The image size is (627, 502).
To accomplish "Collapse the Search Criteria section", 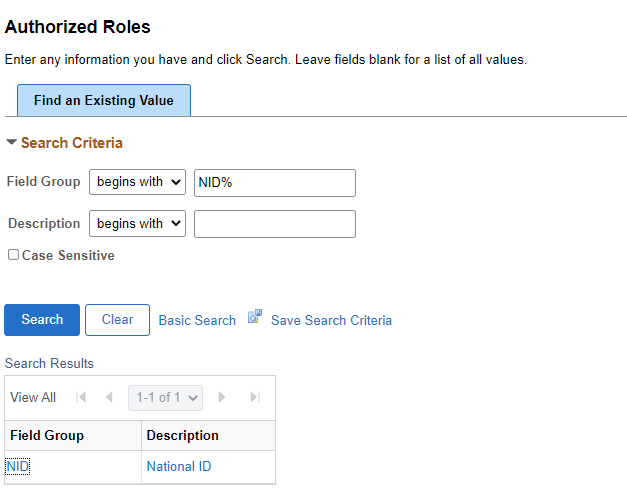I will point(11,142).
